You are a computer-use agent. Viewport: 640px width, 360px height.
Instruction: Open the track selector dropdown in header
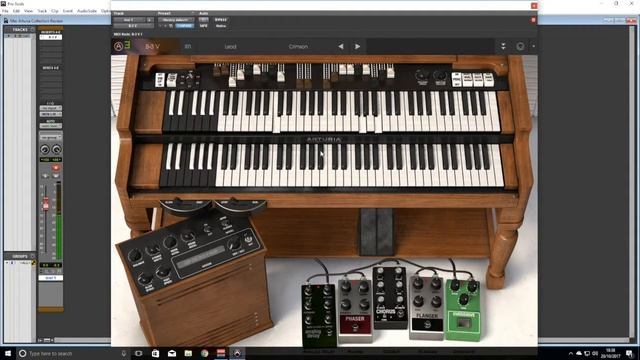(129, 19)
